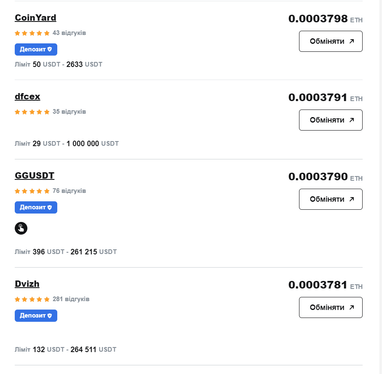Click the Депозит badge under Dvizh
382x374 pixels.
click(36, 316)
